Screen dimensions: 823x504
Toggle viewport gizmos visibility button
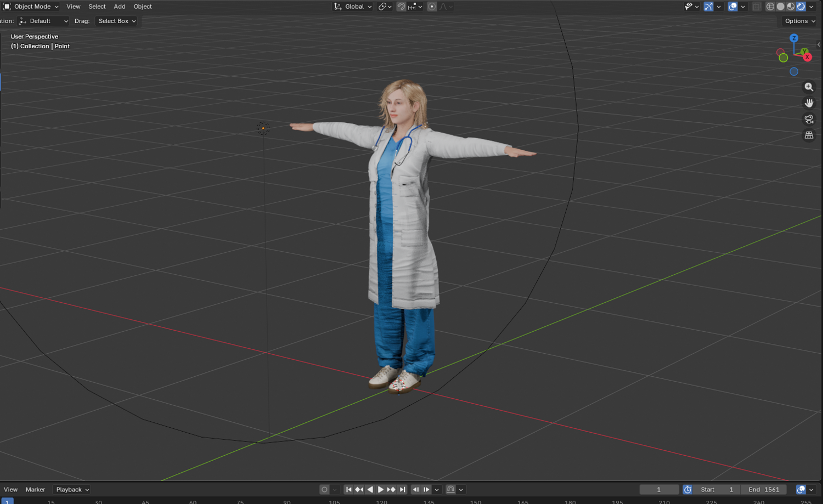pyautogui.click(x=708, y=7)
